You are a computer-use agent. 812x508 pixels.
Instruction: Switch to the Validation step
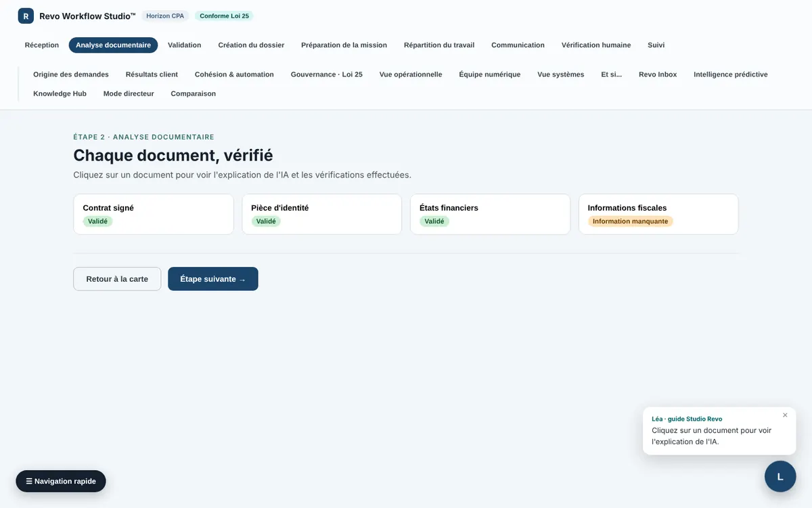pyautogui.click(x=185, y=45)
